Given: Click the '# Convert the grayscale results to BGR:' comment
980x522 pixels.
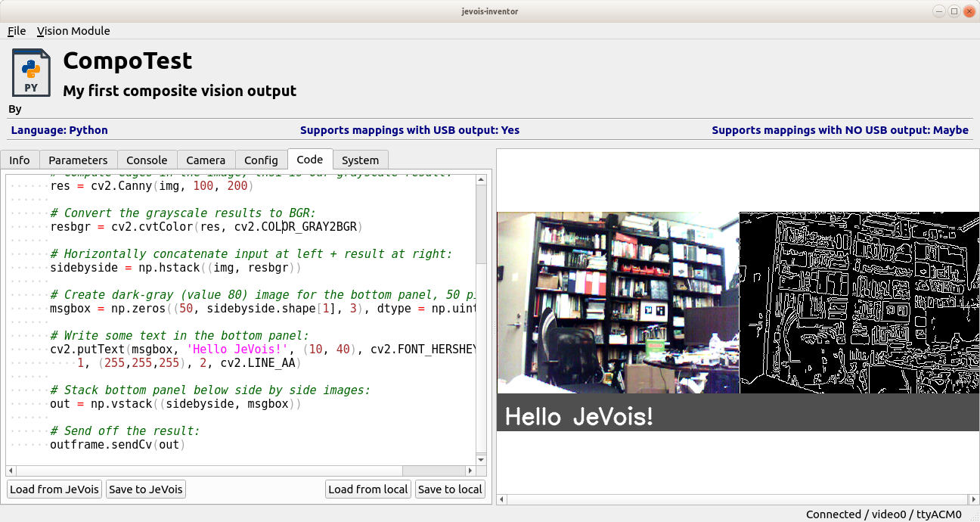Looking at the screenshot, I should [183, 213].
